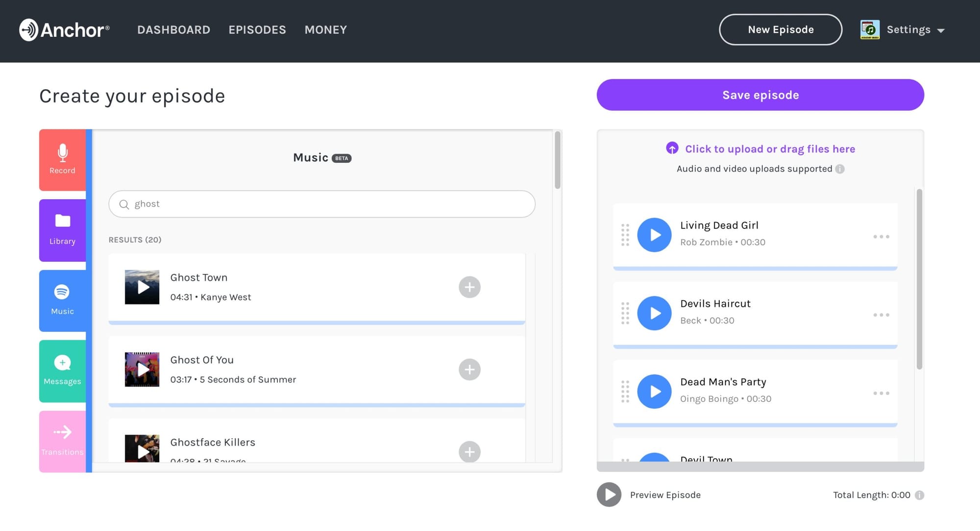
Task: Open the Money menu item
Action: 325,30
